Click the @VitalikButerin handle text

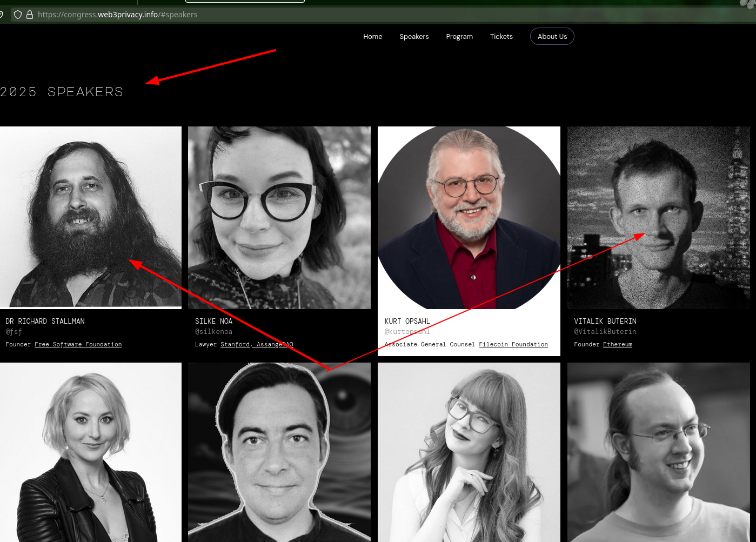tap(605, 332)
